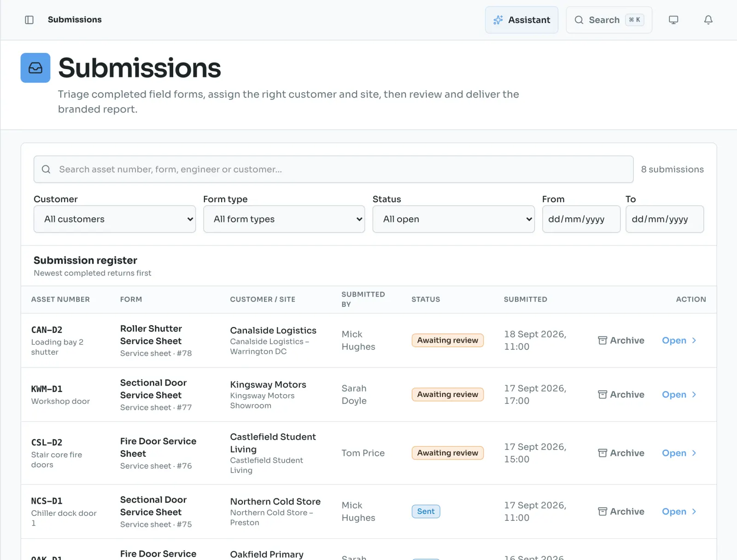Click the monitor display icon
This screenshot has width=737, height=560.
point(673,20)
